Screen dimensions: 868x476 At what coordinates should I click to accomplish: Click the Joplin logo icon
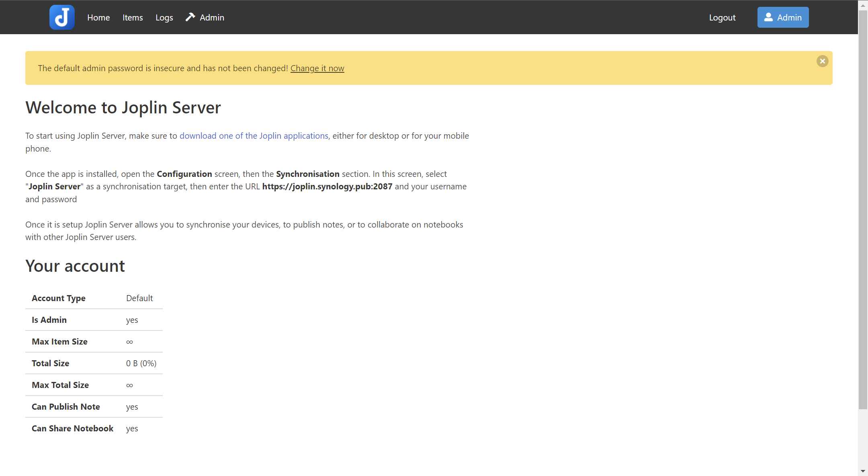[62, 17]
